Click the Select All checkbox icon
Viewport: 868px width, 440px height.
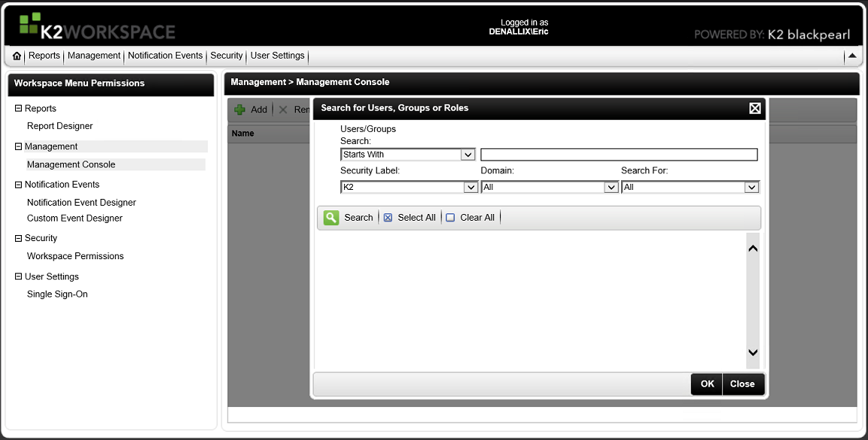(388, 217)
